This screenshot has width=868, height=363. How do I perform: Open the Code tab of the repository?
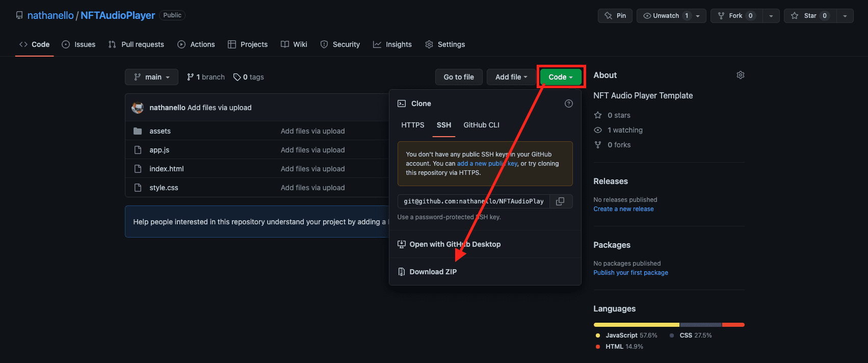point(35,44)
